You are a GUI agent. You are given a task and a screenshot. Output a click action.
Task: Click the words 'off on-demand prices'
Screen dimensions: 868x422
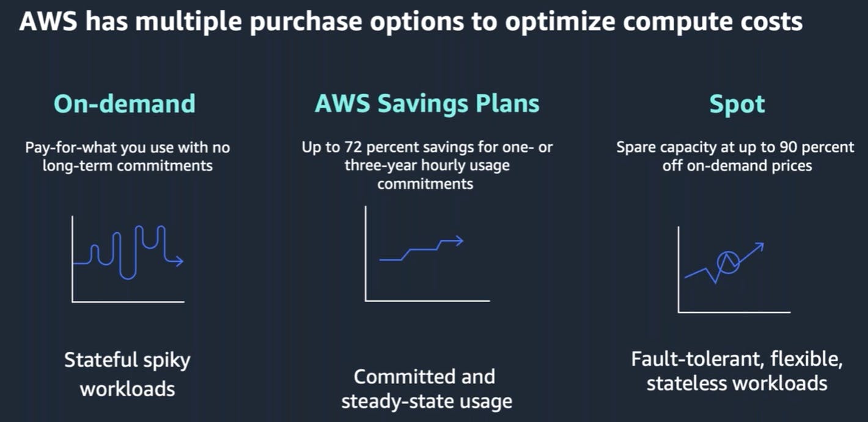click(x=737, y=166)
